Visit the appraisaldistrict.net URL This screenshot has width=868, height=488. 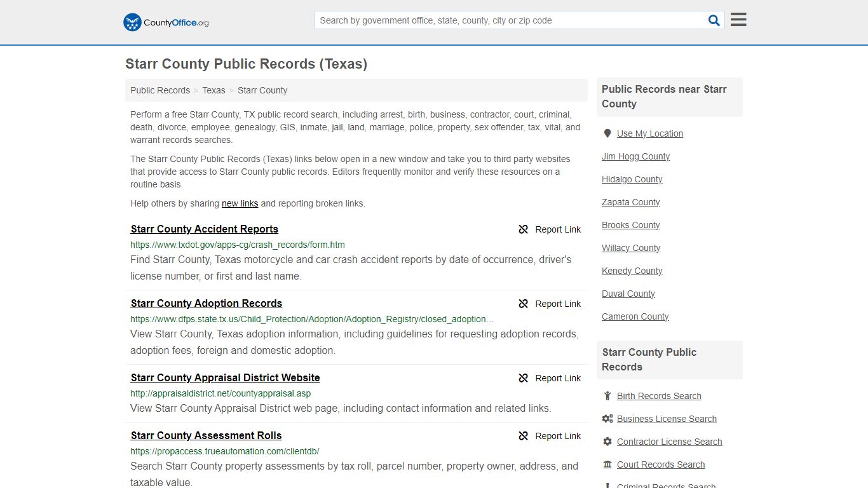220,393
